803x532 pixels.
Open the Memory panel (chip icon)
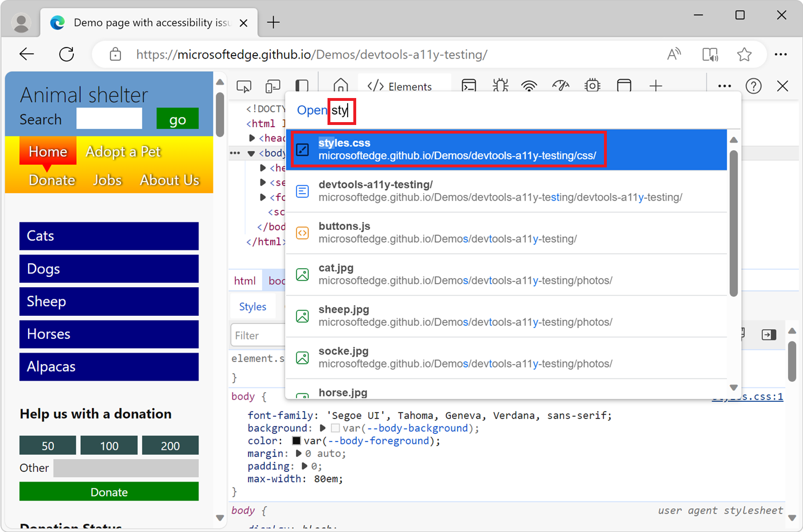(592, 85)
